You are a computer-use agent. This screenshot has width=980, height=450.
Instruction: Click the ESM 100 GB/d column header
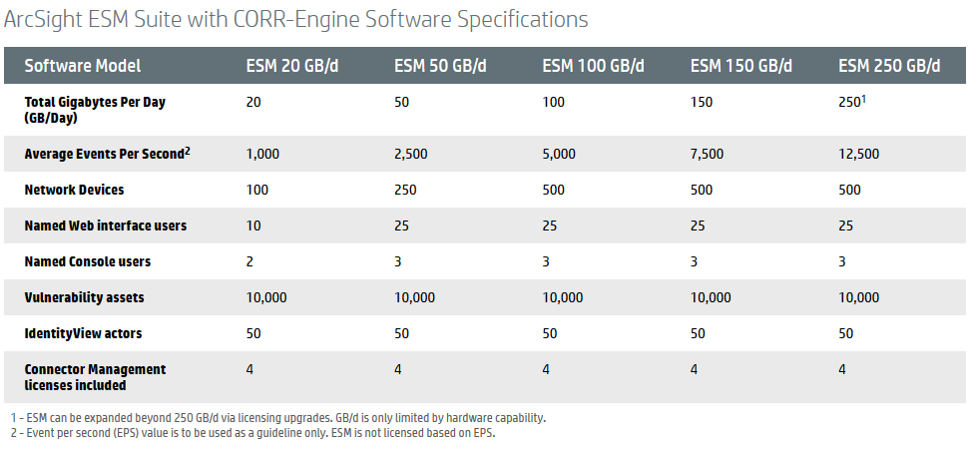(593, 66)
